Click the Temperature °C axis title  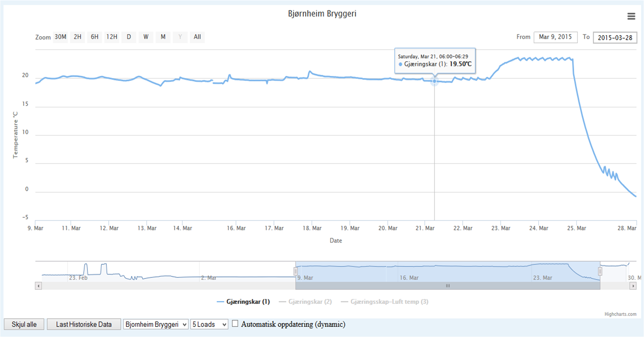[x=15, y=135]
